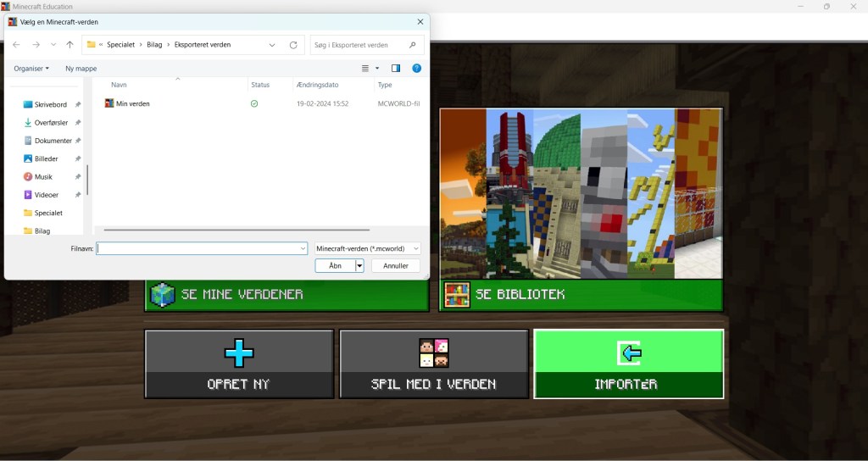868x461 pixels.
Task: Refresh the Eksporteret verden folder
Action: click(293, 45)
